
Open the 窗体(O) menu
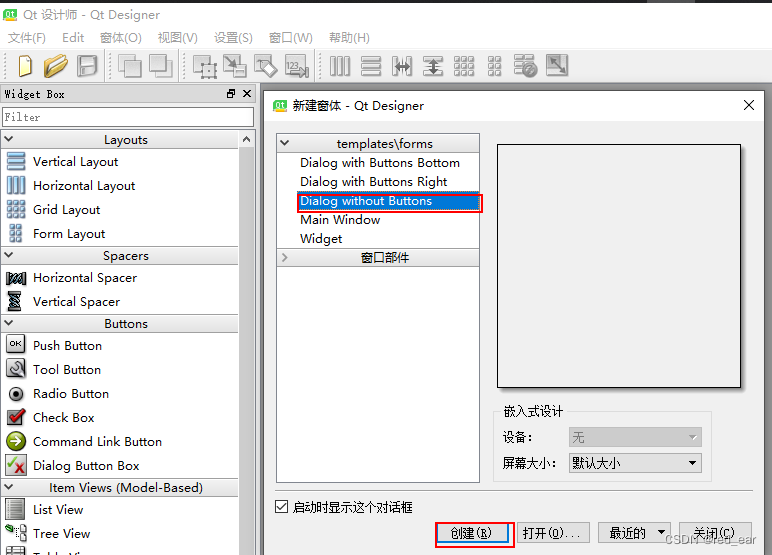(121, 38)
